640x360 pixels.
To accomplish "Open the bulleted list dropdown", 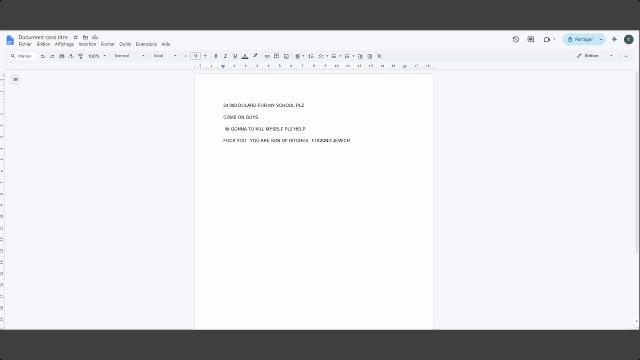I will click(x=336, y=56).
